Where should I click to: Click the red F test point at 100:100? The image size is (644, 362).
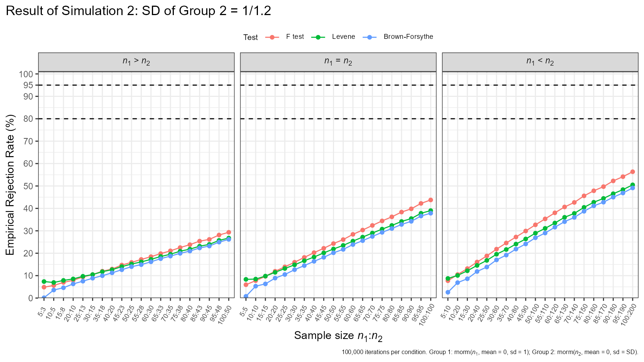(x=431, y=200)
